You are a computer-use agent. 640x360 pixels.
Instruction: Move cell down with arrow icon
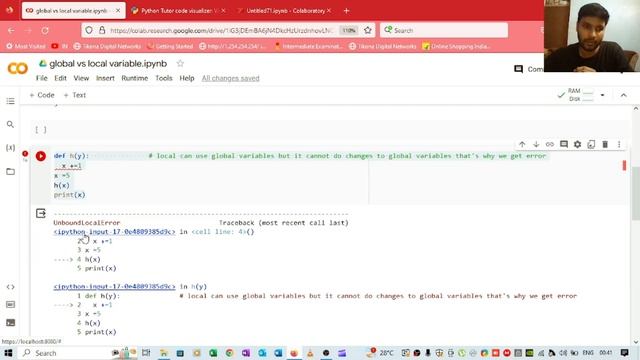click(536, 144)
